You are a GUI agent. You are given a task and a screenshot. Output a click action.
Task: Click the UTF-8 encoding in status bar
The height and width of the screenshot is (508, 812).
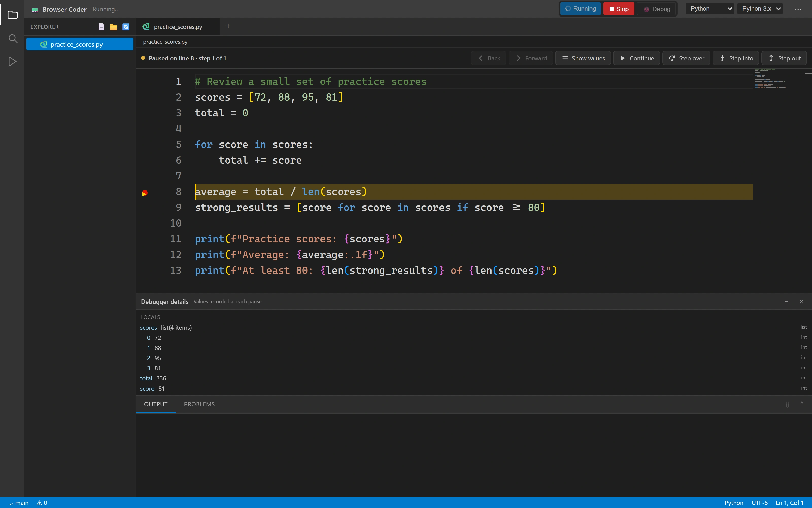(759, 503)
